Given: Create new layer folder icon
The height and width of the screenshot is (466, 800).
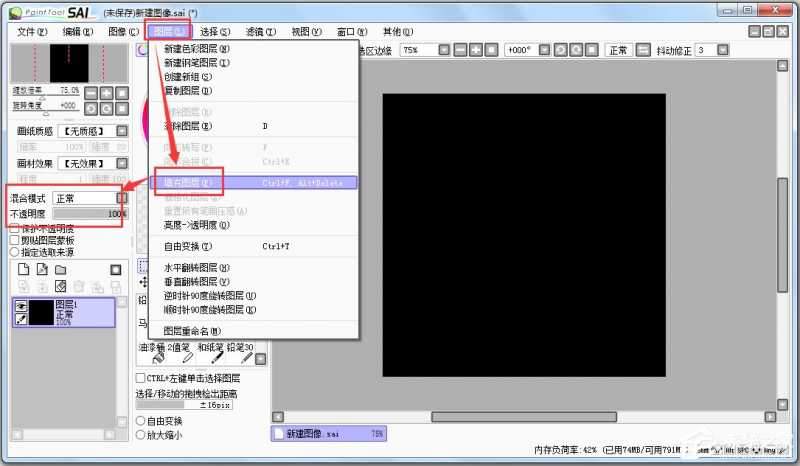Looking at the screenshot, I should point(61,269).
